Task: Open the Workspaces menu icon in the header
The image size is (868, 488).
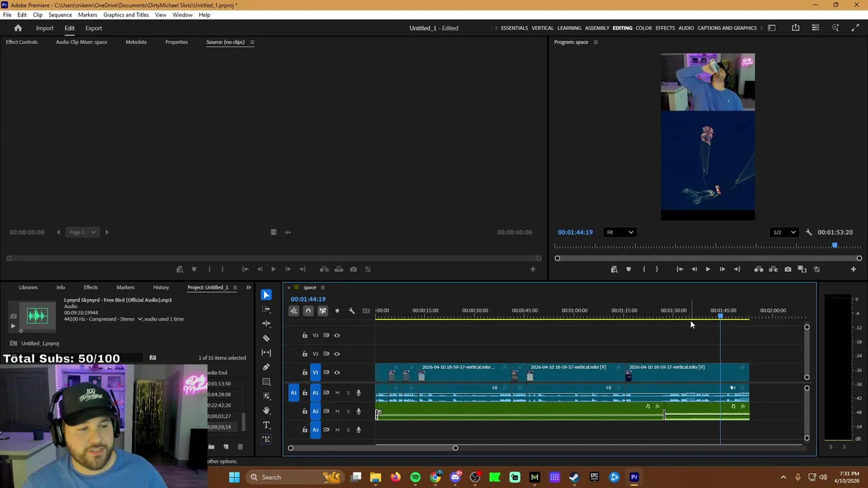Action: (x=772, y=28)
